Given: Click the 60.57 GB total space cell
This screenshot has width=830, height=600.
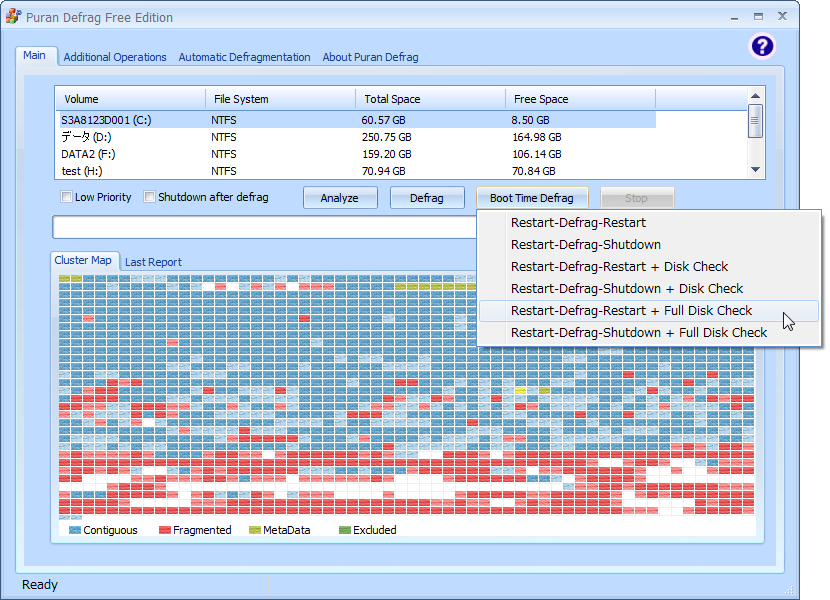Looking at the screenshot, I should click(383, 120).
